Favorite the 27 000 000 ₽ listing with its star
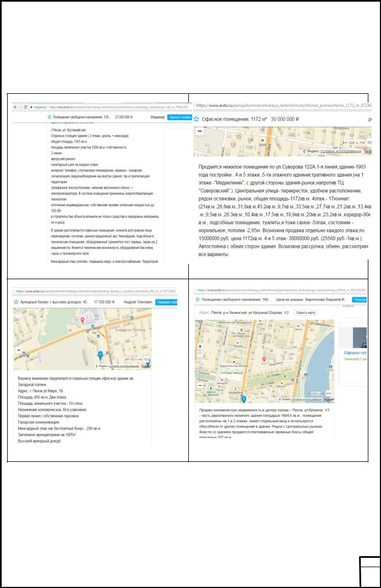Screen dimensions: 381x588 point(49,117)
